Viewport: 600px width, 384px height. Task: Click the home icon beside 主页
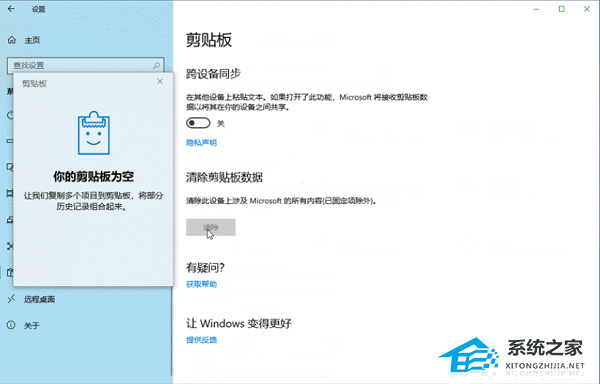(x=12, y=40)
